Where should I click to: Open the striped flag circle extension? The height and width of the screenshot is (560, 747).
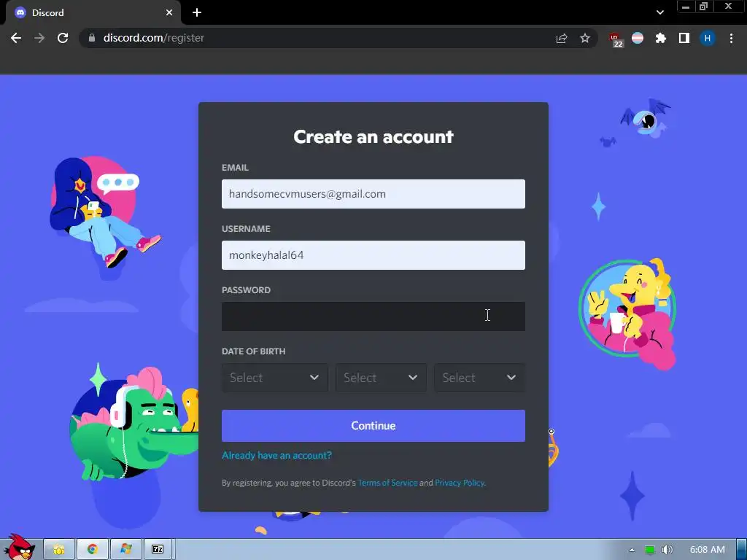click(x=638, y=38)
